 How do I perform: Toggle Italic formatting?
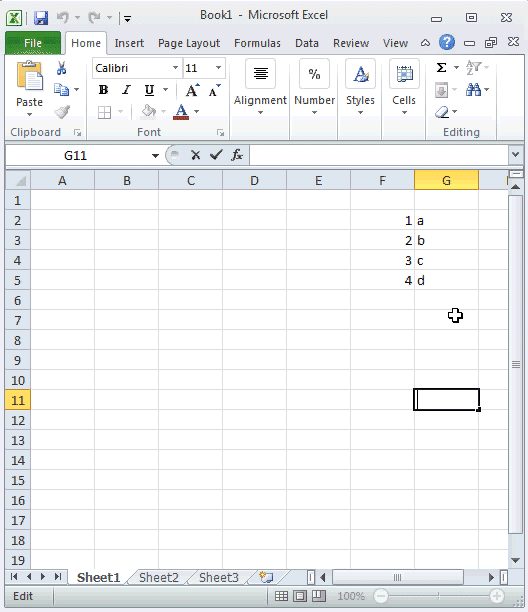pyautogui.click(x=126, y=90)
